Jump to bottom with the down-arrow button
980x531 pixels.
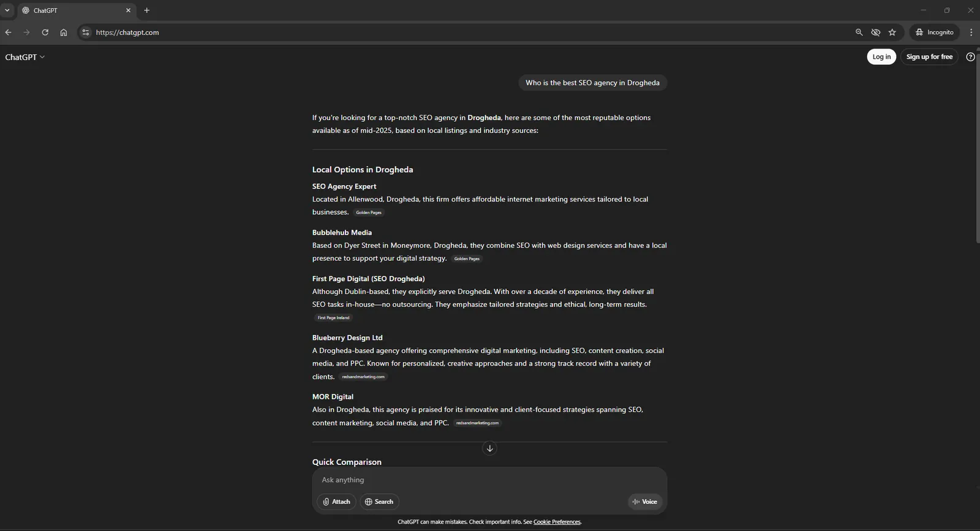(x=489, y=448)
